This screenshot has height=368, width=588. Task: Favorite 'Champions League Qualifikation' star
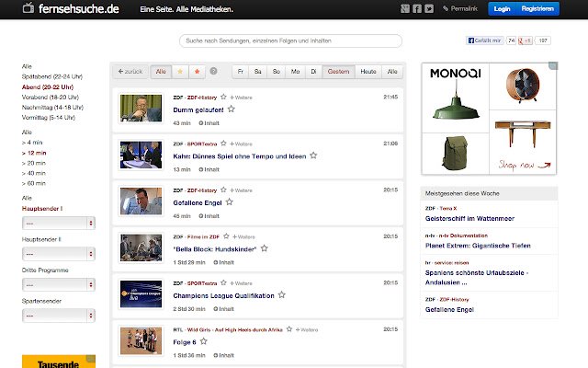(282, 294)
